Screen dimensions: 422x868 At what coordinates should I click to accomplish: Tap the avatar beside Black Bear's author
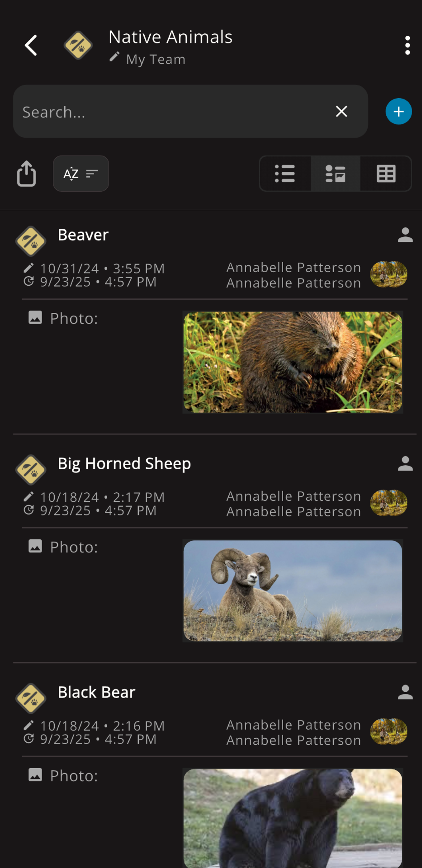click(389, 731)
